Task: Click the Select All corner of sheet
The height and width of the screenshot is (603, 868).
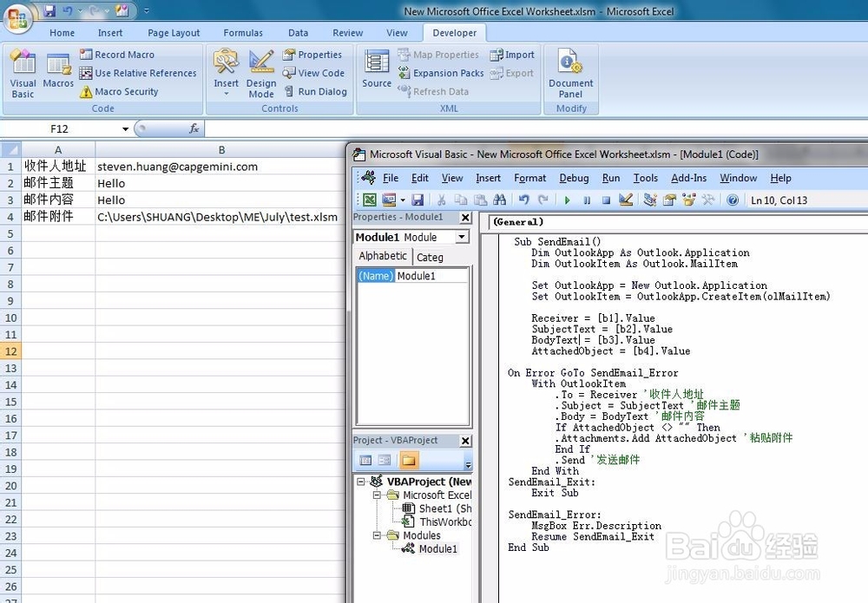Action: [11, 149]
